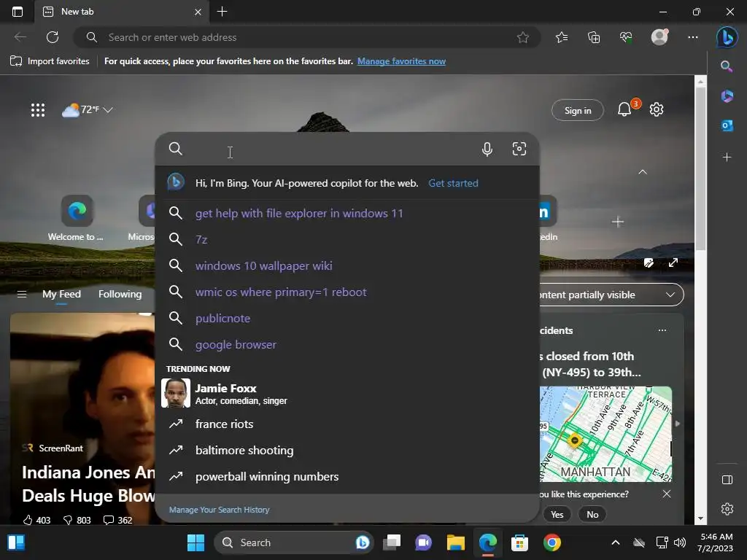This screenshot has width=747, height=560.
Task: Open trending 'baltimore shooting' search
Action: [x=348, y=450]
